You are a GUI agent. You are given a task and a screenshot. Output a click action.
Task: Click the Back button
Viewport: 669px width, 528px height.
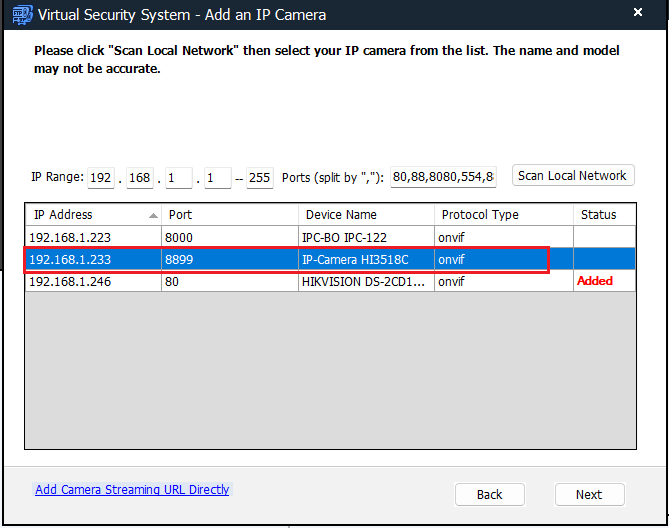489,494
